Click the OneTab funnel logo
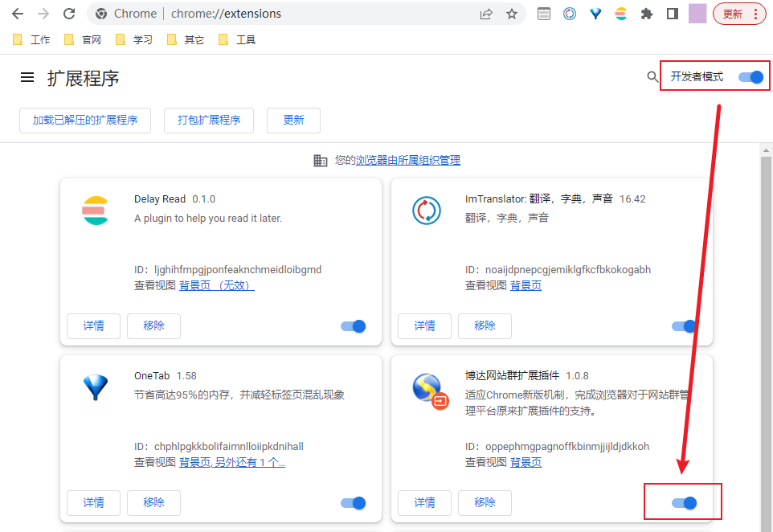 click(95, 387)
